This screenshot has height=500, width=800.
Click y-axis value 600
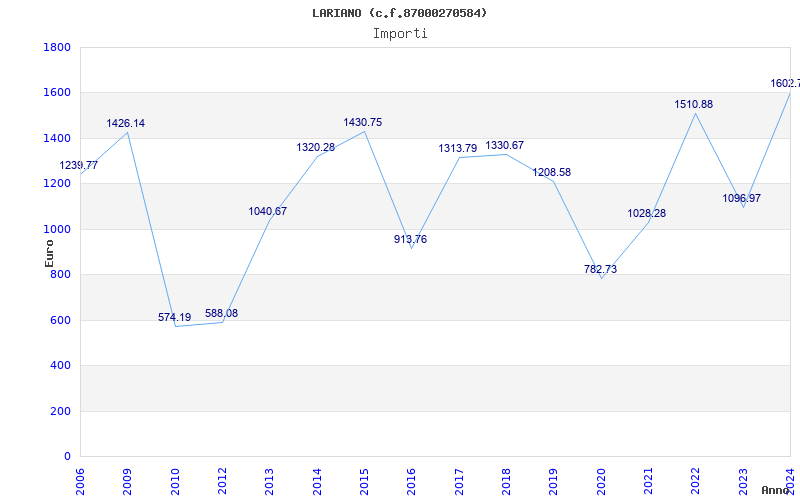[60, 321]
